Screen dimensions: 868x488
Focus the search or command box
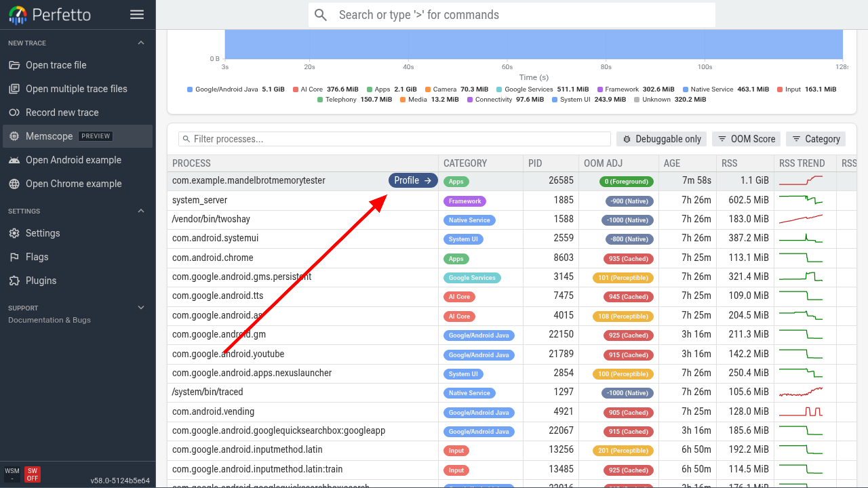click(512, 15)
